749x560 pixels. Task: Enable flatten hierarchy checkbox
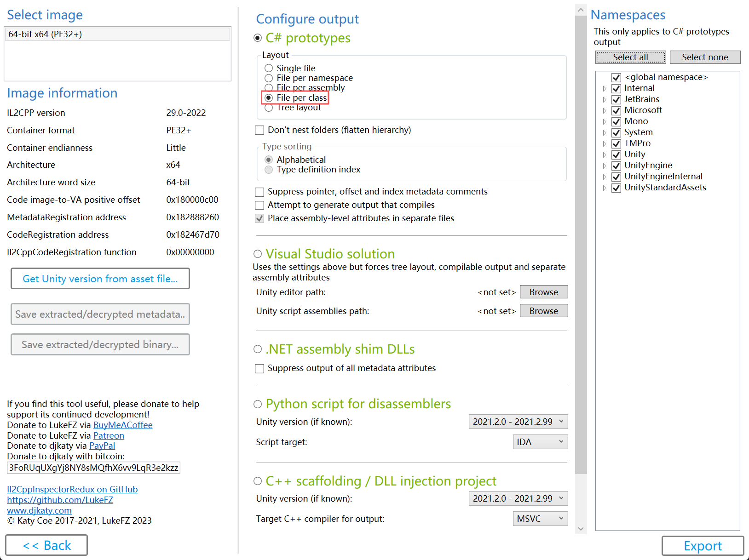[x=259, y=131]
